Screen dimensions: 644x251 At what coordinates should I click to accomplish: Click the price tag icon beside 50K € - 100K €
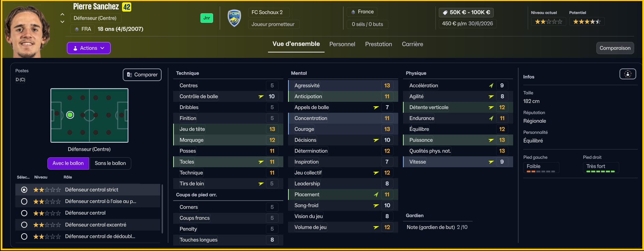[445, 13]
